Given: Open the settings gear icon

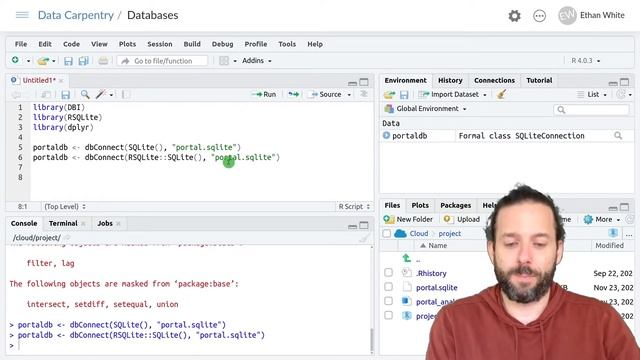Looking at the screenshot, I should pos(514,16).
